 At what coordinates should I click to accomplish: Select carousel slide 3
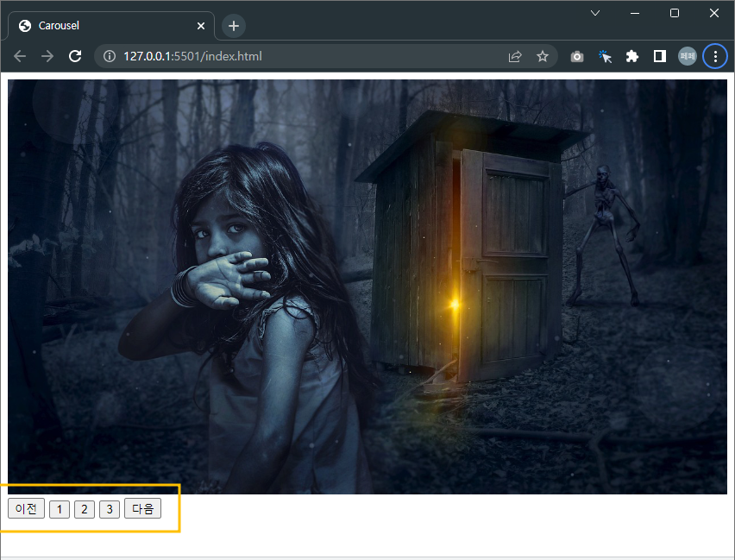point(109,508)
